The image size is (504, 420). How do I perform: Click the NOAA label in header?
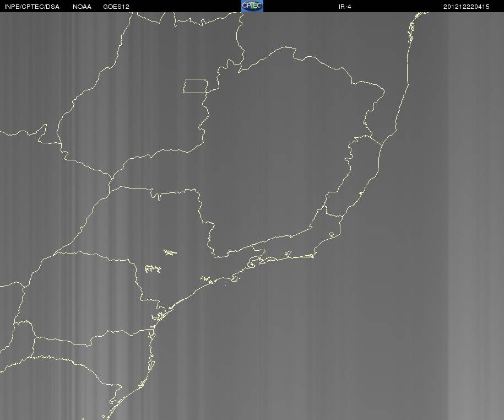tap(82, 7)
